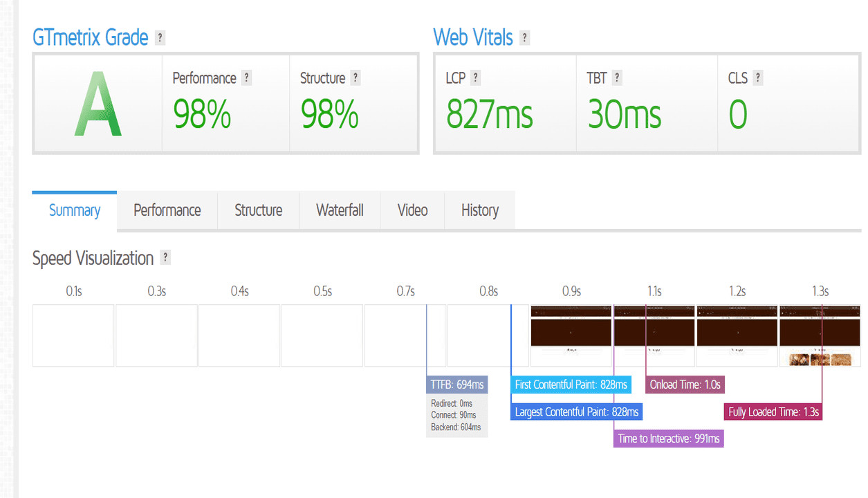Image resolution: width=868 pixels, height=498 pixels.
Task: Click Time to Interactive: 991ms label
Action: [x=669, y=439]
